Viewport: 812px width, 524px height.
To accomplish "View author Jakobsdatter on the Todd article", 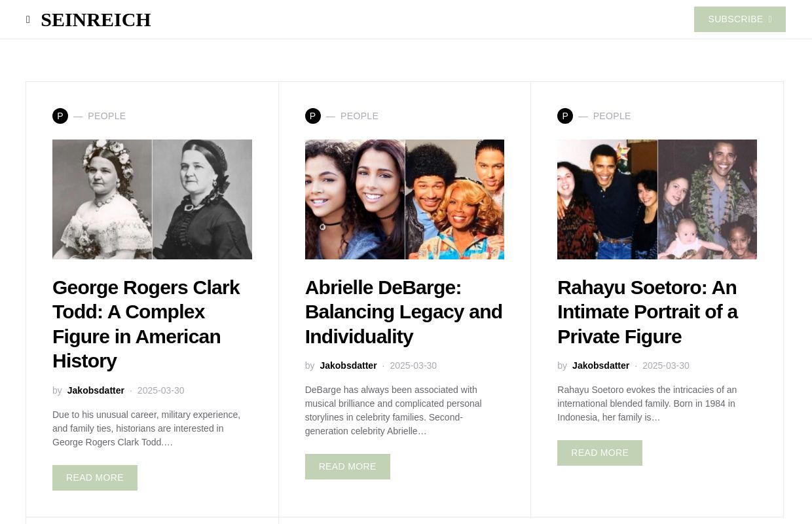I will coord(96,390).
